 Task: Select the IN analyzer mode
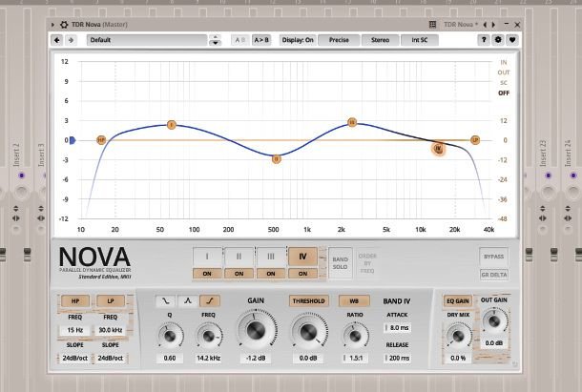[x=504, y=62]
